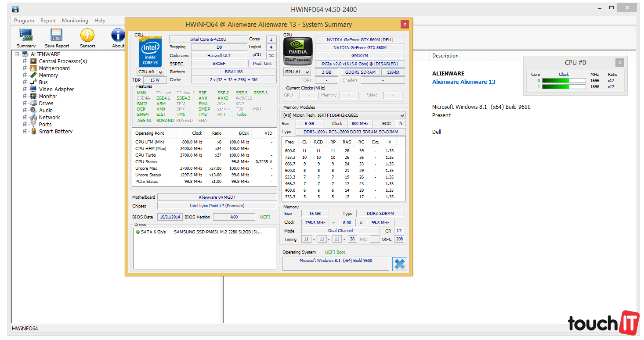Click the NVIDIA GeForce logo
Screen dimensions: 644x340
click(x=297, y=51)
